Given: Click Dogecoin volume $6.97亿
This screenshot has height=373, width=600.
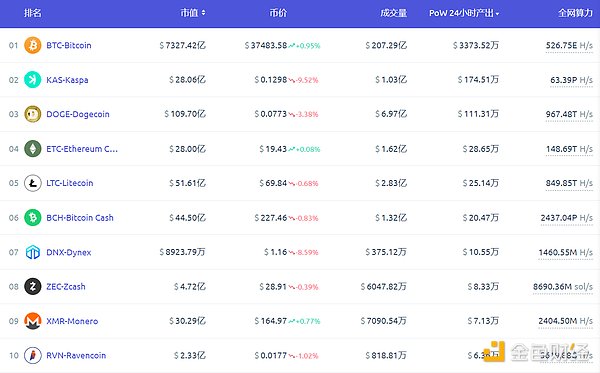Looking at the screenshot, I should pos(391,114).
